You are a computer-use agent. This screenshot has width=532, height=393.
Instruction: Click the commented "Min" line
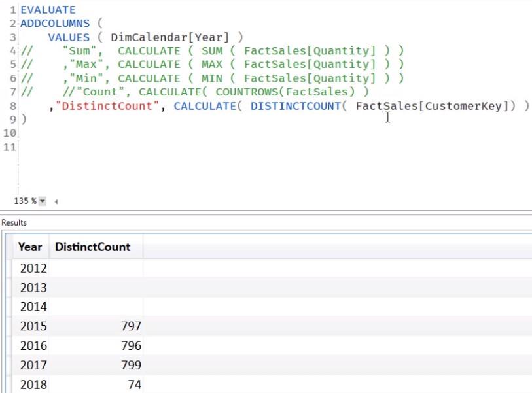pos(213,78)
